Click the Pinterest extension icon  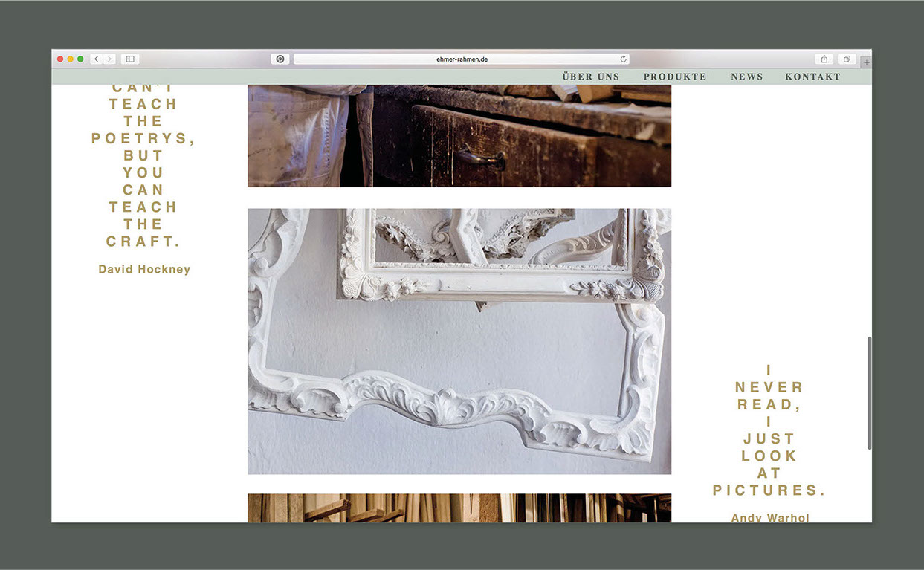click(280, 59)
